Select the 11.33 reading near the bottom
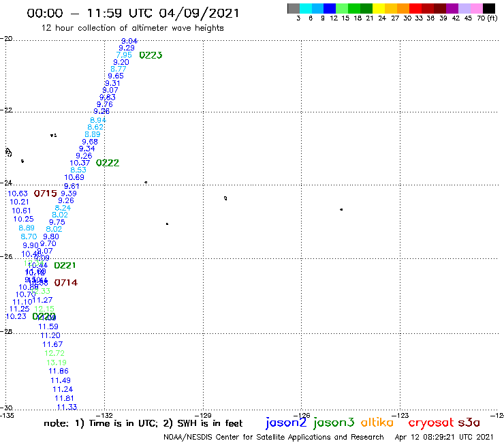 tap(67, 408)
